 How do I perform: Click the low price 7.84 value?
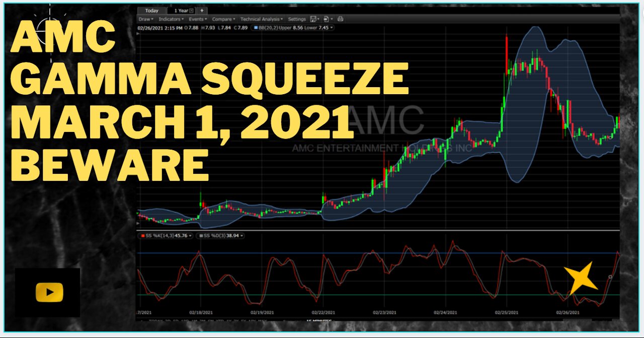[x=226, y=28]
